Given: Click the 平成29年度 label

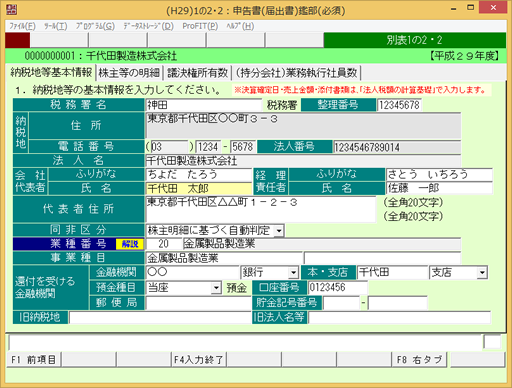Looking at the screenshot, I should pyautogui.click(x=464, y=56).
